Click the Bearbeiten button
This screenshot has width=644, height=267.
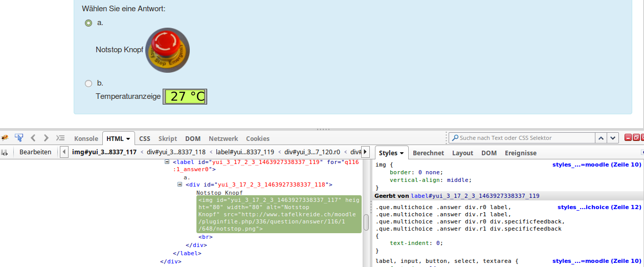[x=35, y=152]
